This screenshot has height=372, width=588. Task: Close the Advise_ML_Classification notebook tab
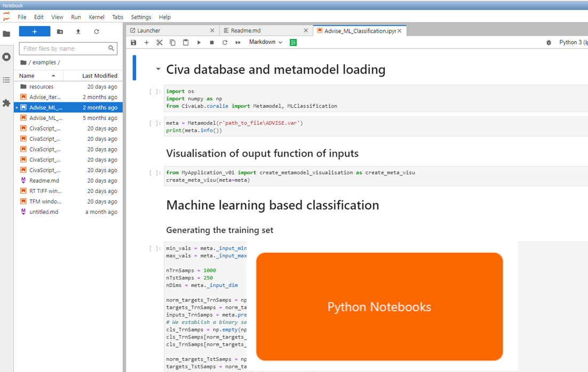400,31
